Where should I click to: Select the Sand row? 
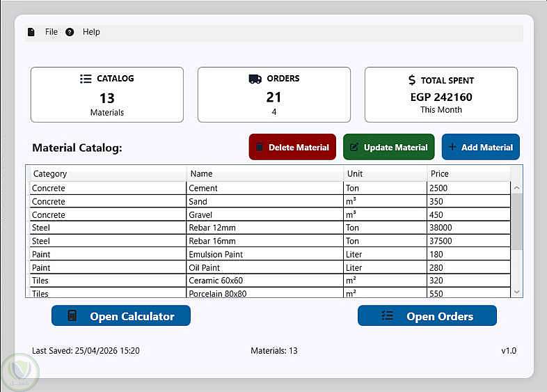coord(270,201)
